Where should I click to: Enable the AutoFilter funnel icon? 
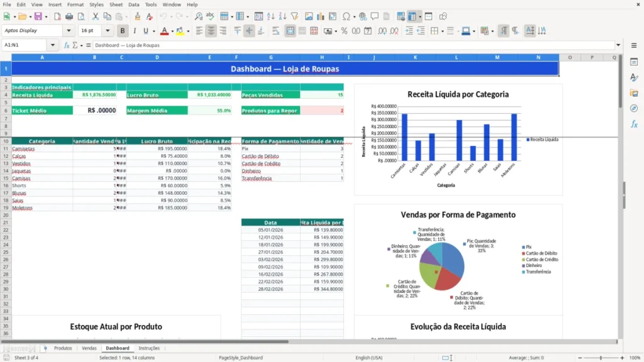(x=294, y=16)
